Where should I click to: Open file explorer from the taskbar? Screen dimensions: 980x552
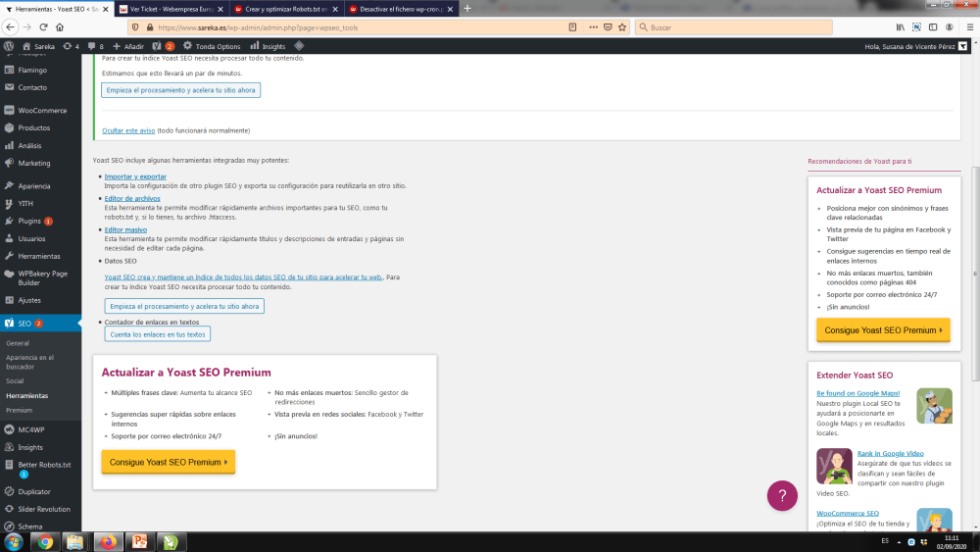(x=75, y=542)
